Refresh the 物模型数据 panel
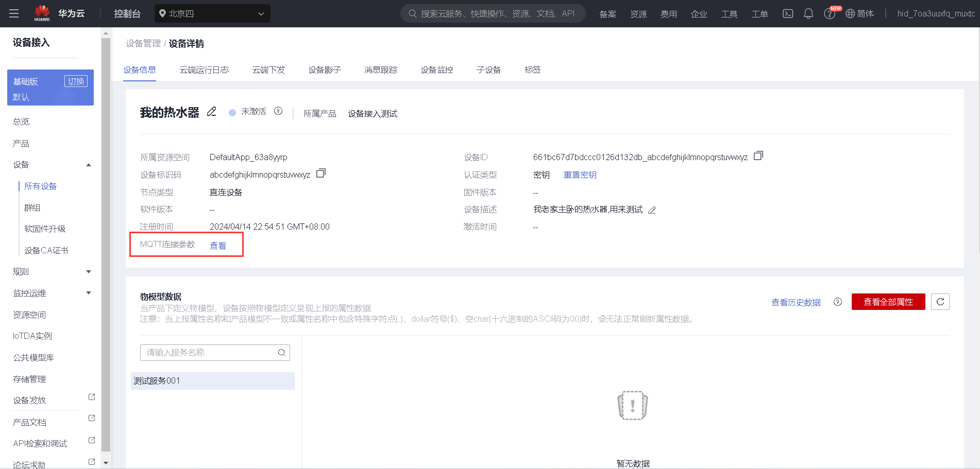The width and height of the screenshot is (980, 469). pos(940,302)
